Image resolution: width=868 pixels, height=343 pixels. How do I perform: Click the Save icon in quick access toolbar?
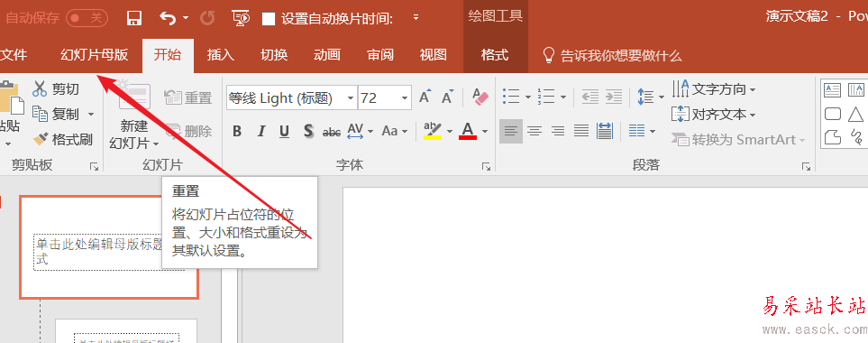(134, 18)
